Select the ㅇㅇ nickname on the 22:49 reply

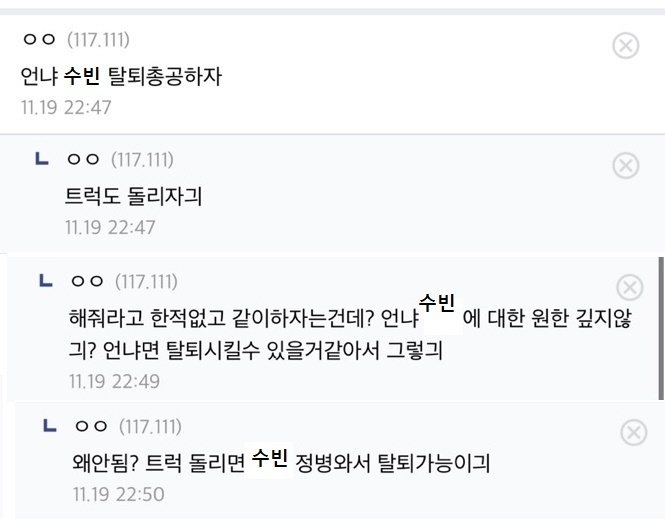click(x=87, y=281)
